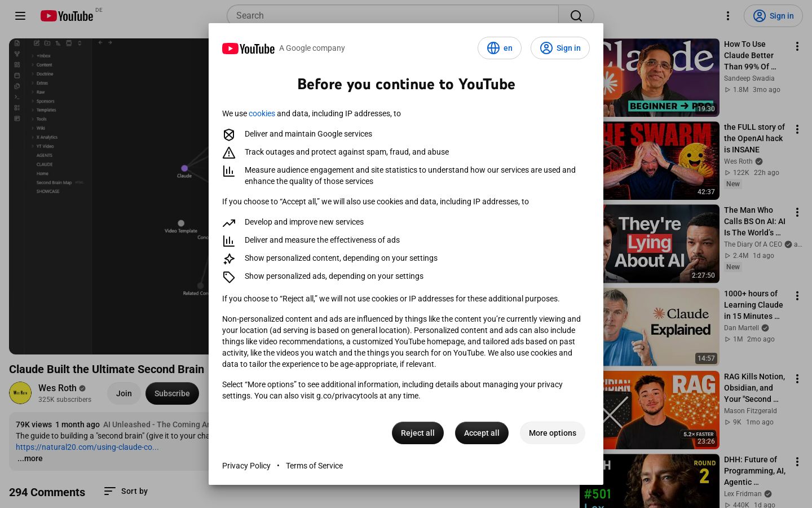812x508 pixels.
Task: Open the Sort by comments dropdown
Action: coord(126,491)
